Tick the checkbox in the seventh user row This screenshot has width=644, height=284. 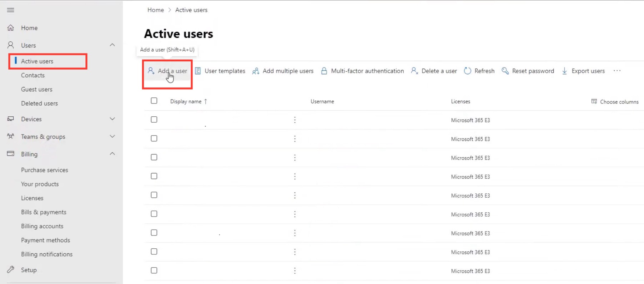154,233
